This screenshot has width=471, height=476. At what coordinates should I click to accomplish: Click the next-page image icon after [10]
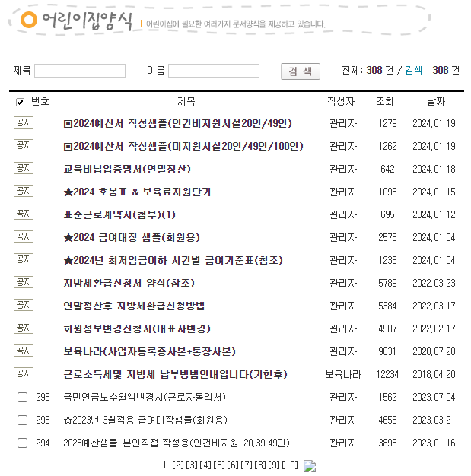(x=310, y=466)
